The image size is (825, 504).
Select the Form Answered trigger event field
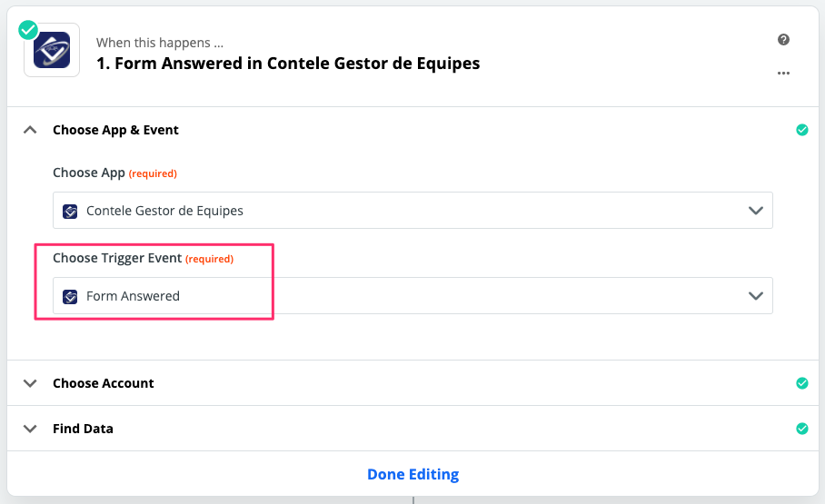(412, 296)
